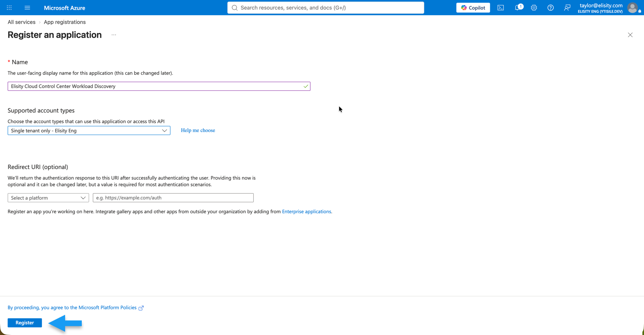Click the Redirect URI text field

(173, 198)
